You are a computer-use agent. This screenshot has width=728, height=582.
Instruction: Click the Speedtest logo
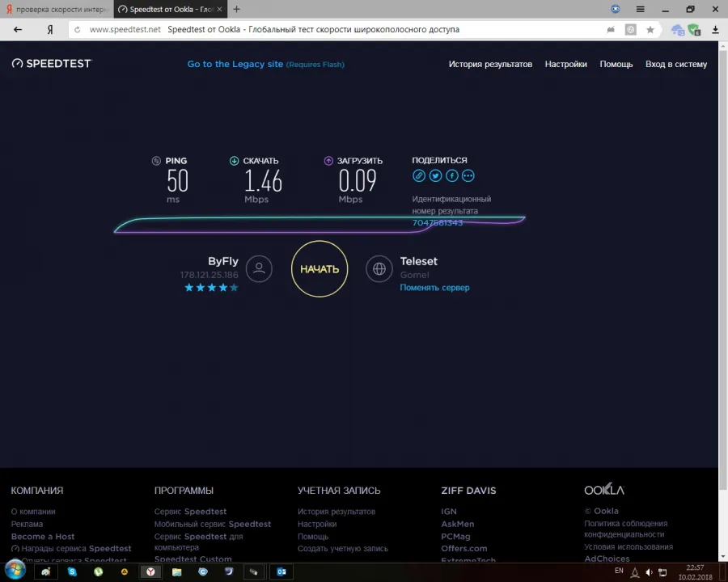52,64
